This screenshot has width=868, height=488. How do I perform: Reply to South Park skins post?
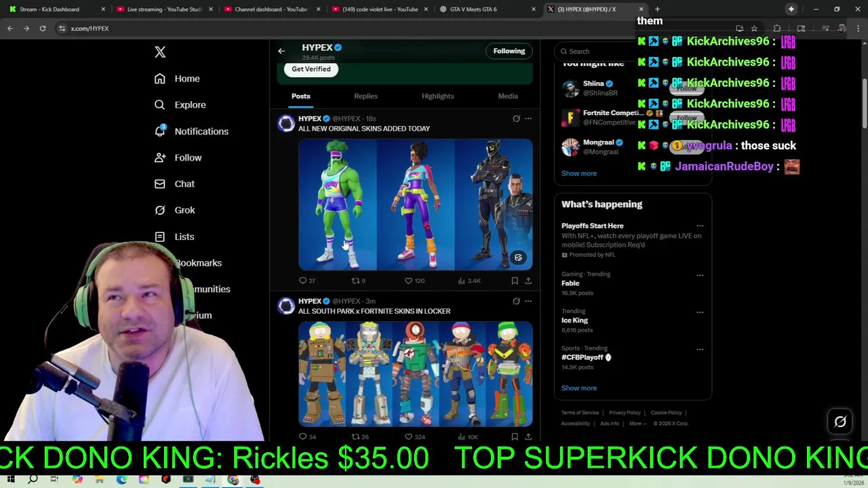pos(307,436)
